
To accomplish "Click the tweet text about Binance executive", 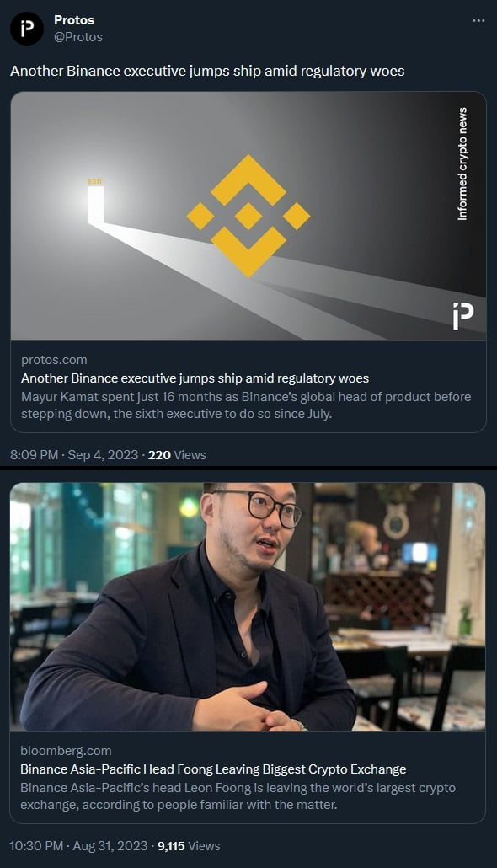I will (207, 71).
